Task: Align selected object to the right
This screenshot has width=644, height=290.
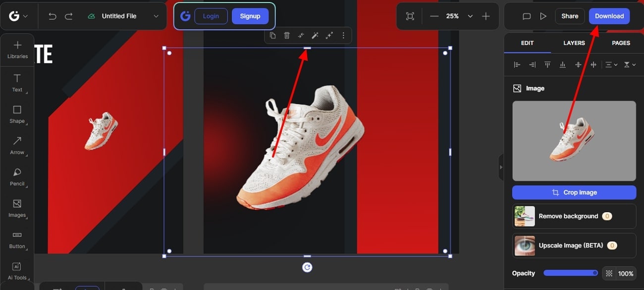Action: pos(533,64)
